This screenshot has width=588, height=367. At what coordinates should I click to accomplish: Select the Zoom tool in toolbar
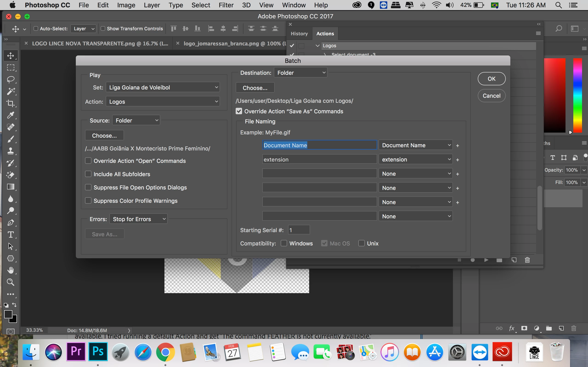point(10,282)
